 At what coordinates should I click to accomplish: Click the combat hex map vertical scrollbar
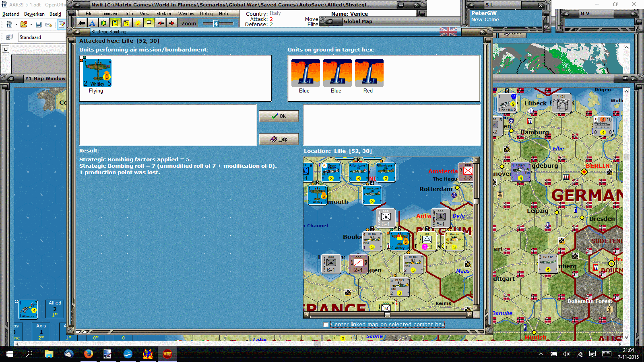click(x=476, y=234)
